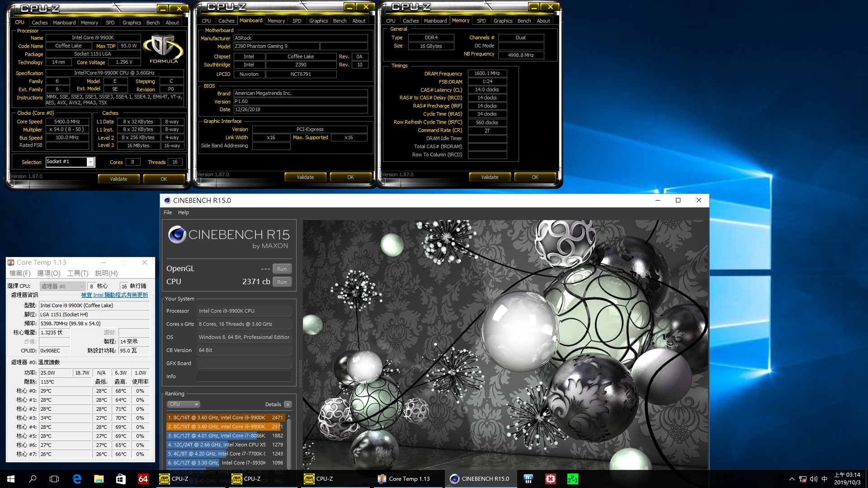This screenshot has width=868, height=488.
Task: Click OK in CPU-Z Memory window
Action: (535, 177)
